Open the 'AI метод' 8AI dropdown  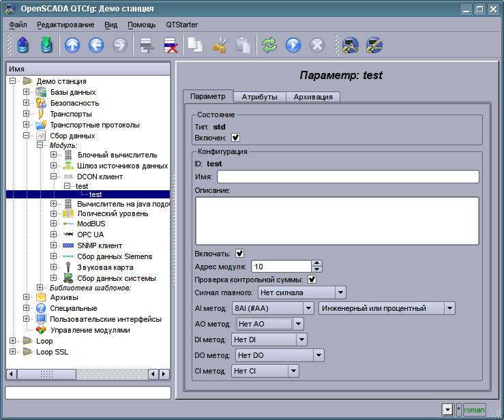pyautogui.click(x=271, y=308)
